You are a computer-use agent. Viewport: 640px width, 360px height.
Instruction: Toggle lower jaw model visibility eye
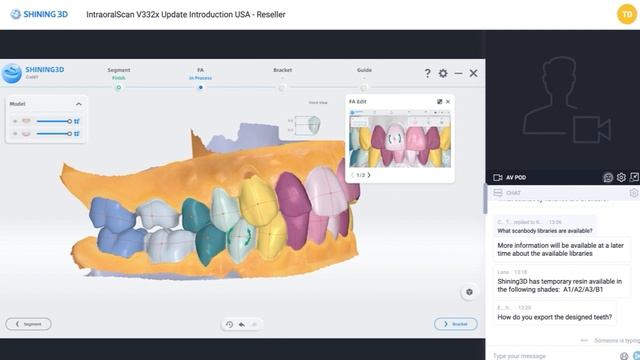click(15, 133)
